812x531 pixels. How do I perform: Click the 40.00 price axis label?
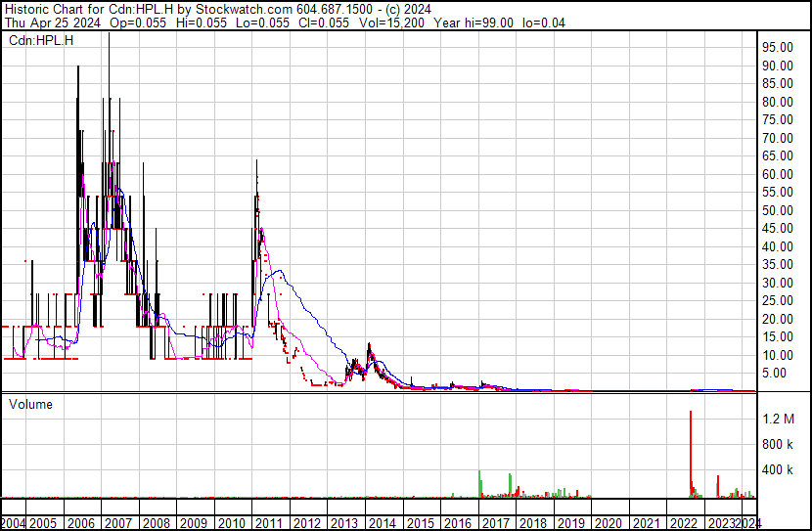[778, 246]
